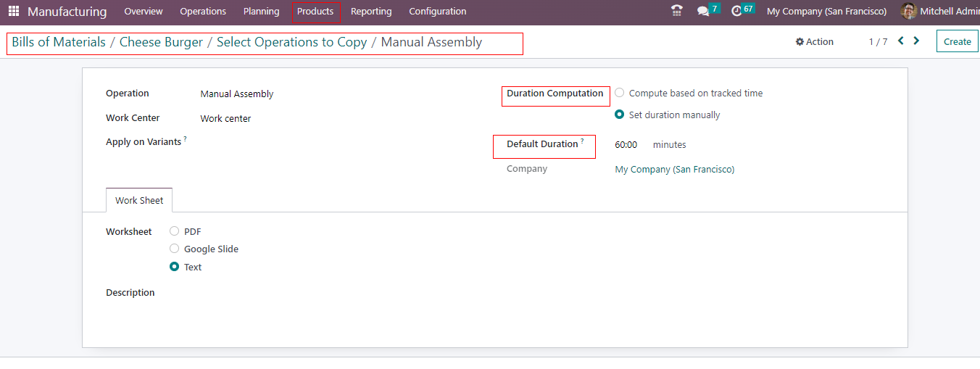Click Mitchell Admin's avatar picture
The width and height of the screenshot is (980, 369).
tap(908, 11)
